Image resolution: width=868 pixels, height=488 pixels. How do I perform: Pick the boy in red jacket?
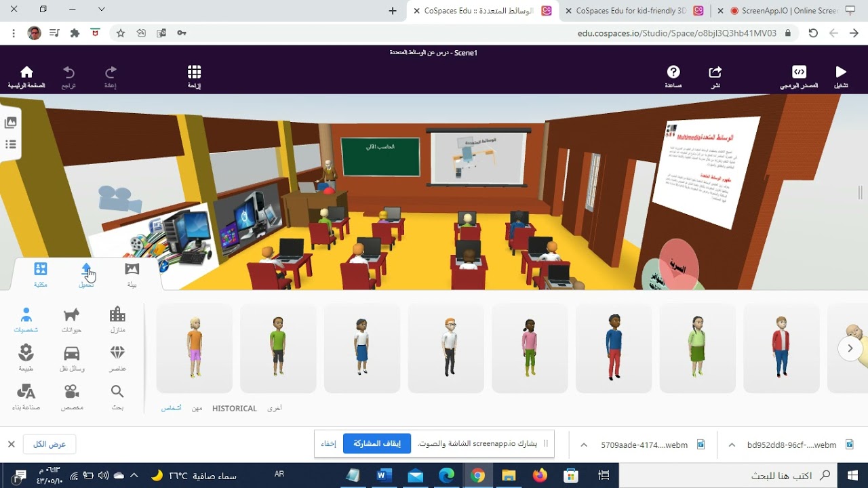pyautogui.click(x=781, y=348)
